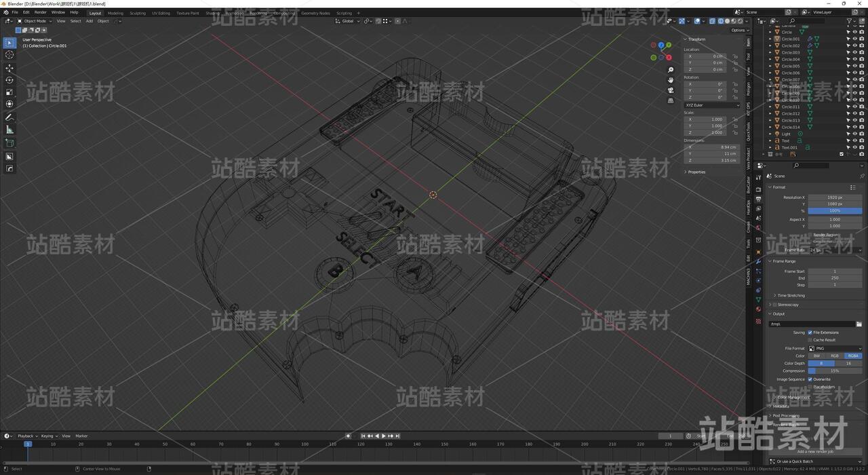Click the Blender logo menu icon
The image size is (868, 475).
6,12
